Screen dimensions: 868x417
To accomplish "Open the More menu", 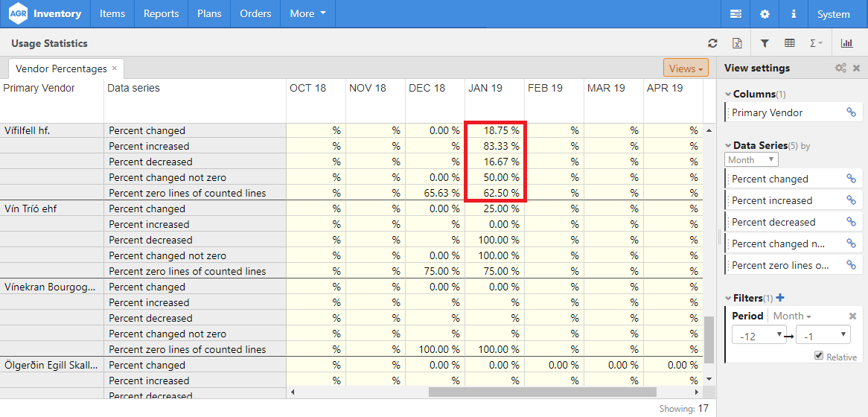I will [x=307, y=14].
